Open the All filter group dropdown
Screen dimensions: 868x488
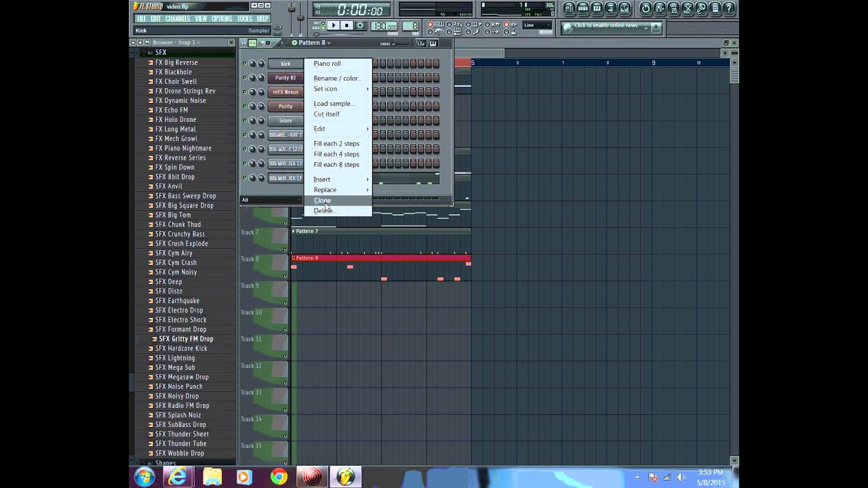pyautogui.click(x=271, y=200)
